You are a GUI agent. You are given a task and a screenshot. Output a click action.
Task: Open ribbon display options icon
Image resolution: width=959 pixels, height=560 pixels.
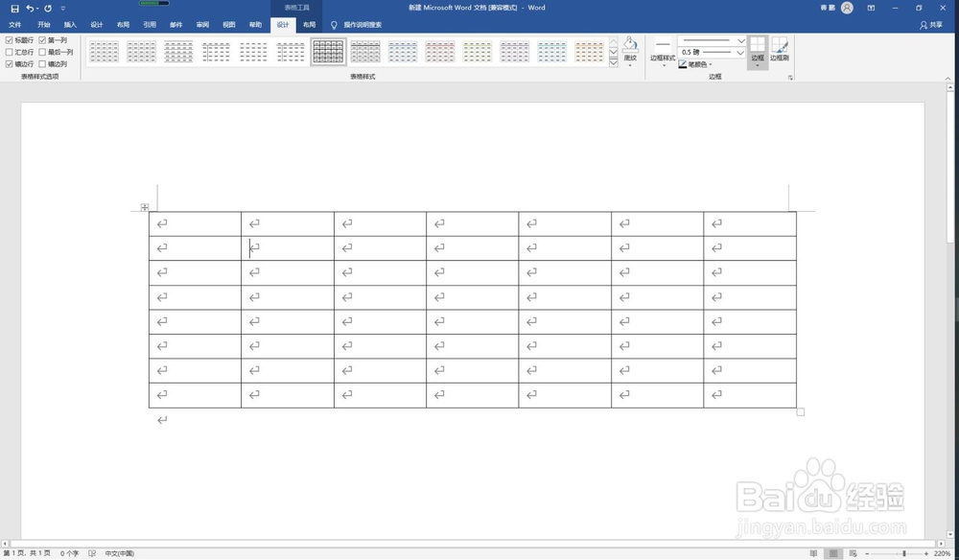[871, 8]
